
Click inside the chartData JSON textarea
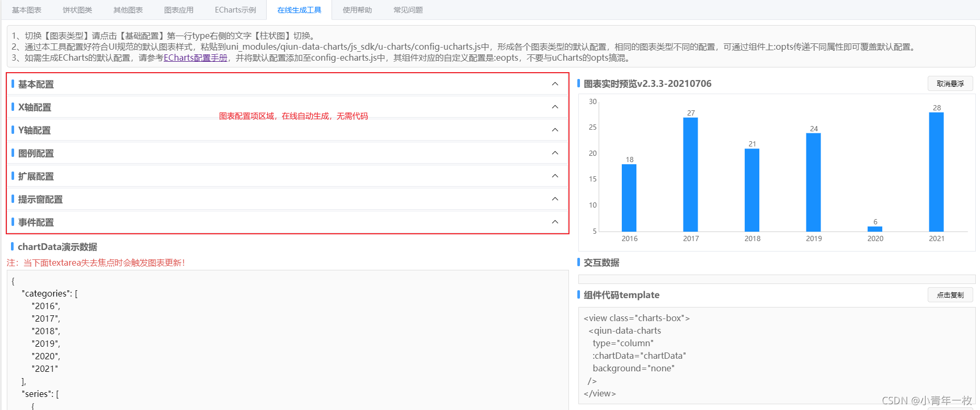click(x=288, y=340)
